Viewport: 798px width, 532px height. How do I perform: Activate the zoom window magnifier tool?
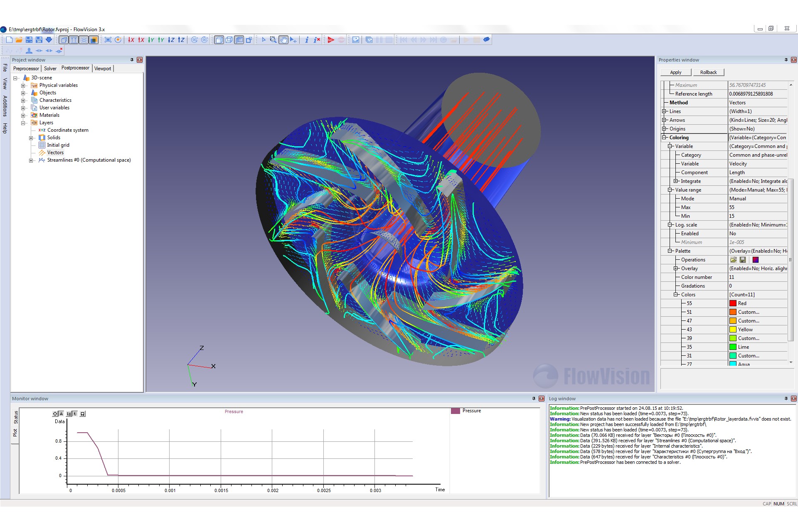tap(273, 40)
